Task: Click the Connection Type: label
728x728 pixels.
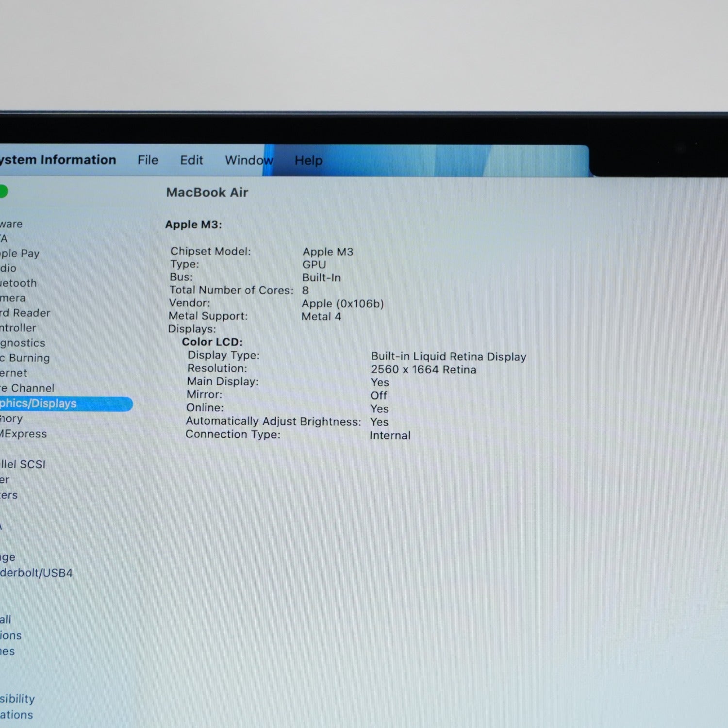Action: pyautogui.click(x=233, y=434)
